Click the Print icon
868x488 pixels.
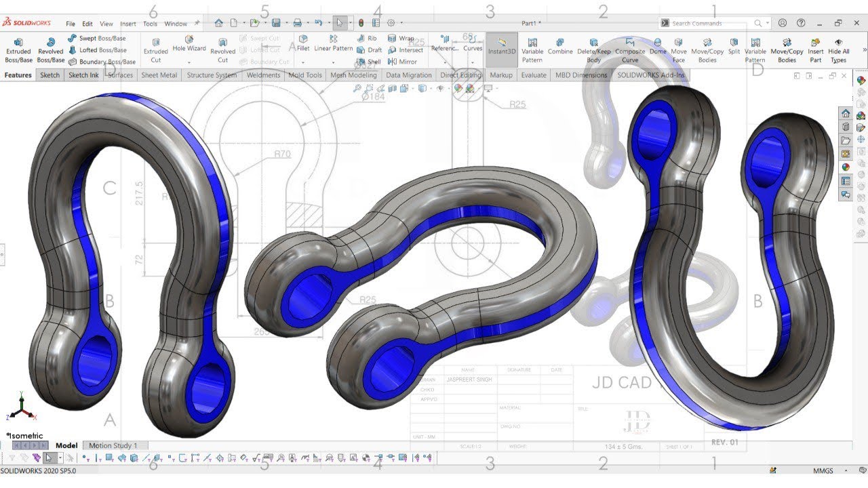297,23
